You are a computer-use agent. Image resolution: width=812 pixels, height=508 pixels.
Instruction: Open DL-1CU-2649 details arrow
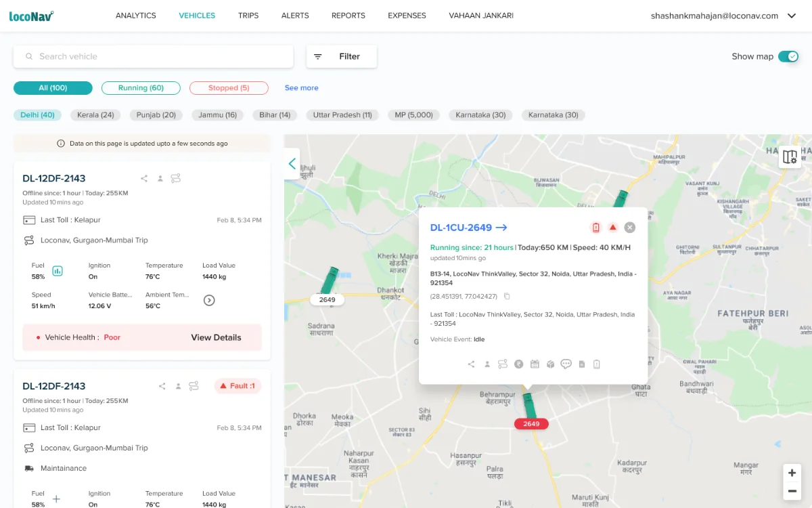tap(501, 228)
